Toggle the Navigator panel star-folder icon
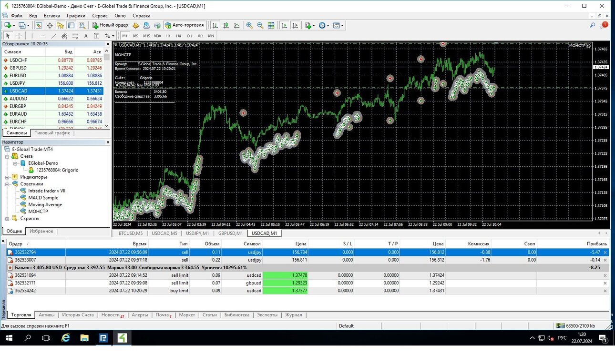This screenshot has height=364, width=615. tap(61, 25)
